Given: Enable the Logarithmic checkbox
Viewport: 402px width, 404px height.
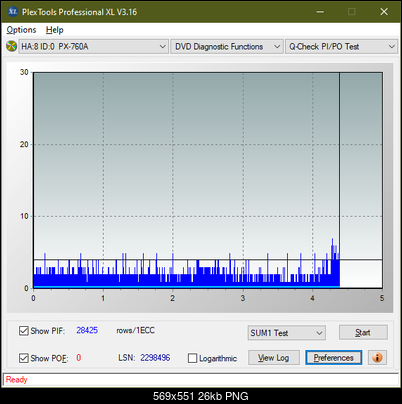Looking at the screenshot, I should click(x=193, y=358).
